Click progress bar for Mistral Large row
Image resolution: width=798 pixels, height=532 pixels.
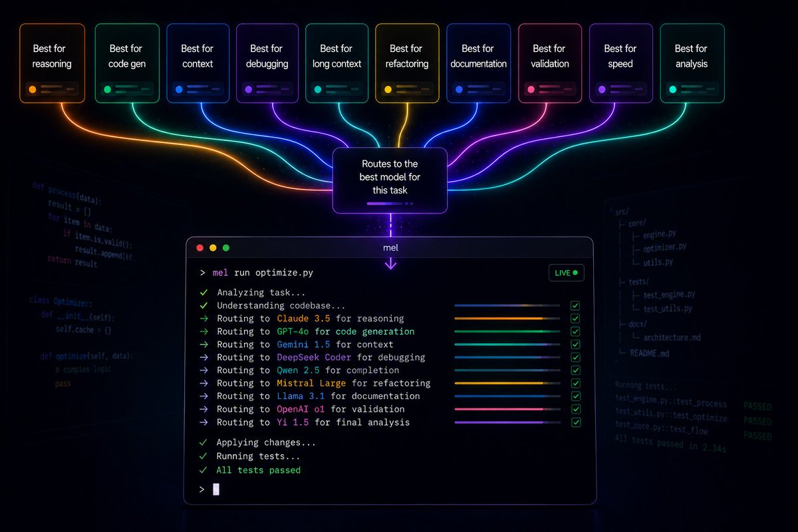click(507, 383)
